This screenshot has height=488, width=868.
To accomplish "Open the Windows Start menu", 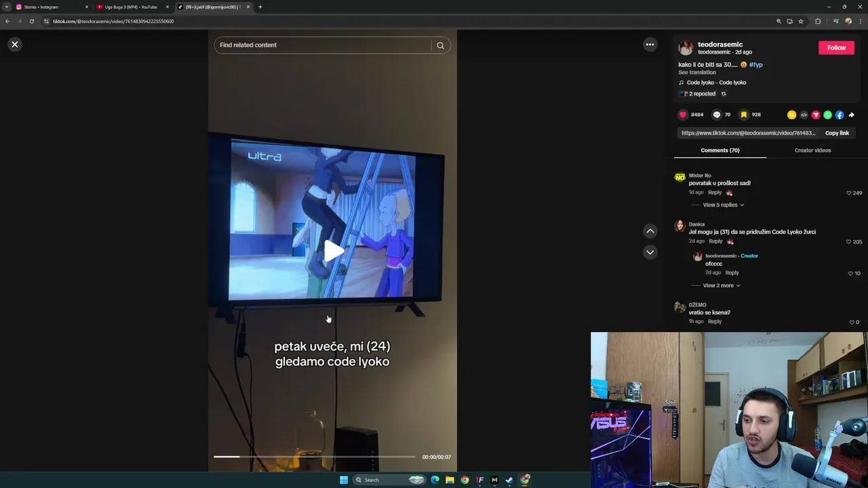I will coord(344,480).
